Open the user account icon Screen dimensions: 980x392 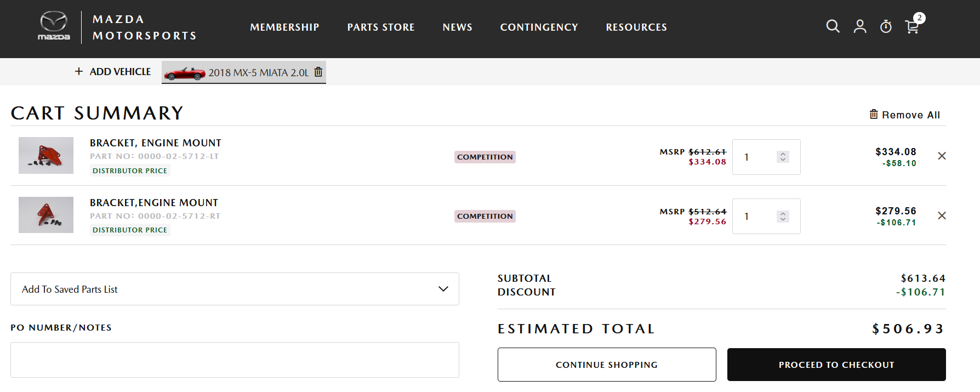pyautogui.click(x=860, y=26)
